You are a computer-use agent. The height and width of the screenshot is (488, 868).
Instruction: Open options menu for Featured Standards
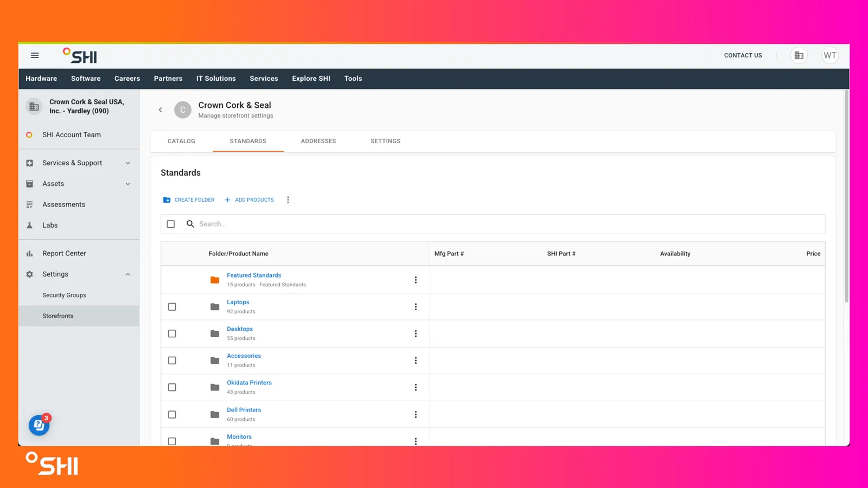[x=416, y=280]
